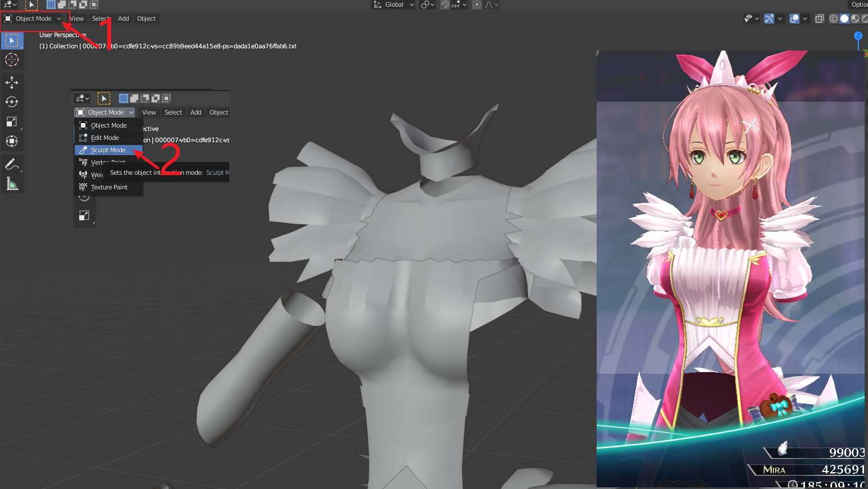Activate the 3D Cursor tool
Image resolution: width=868 pixels, height=489 pixels.
[12, 60]
